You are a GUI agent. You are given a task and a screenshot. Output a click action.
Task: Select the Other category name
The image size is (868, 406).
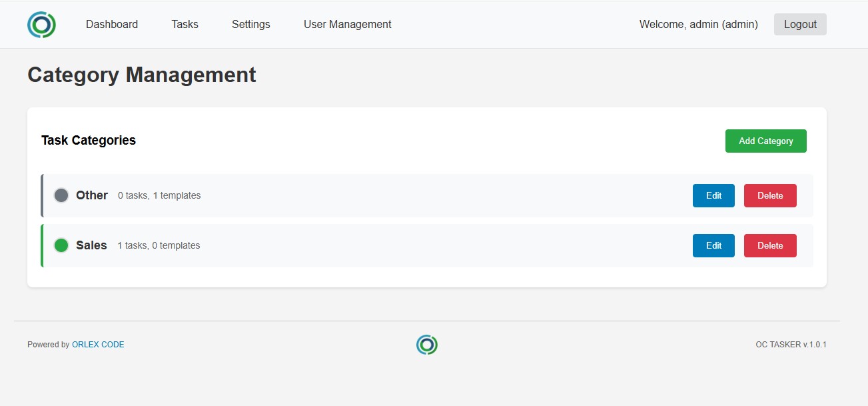[x=92, y=195]
